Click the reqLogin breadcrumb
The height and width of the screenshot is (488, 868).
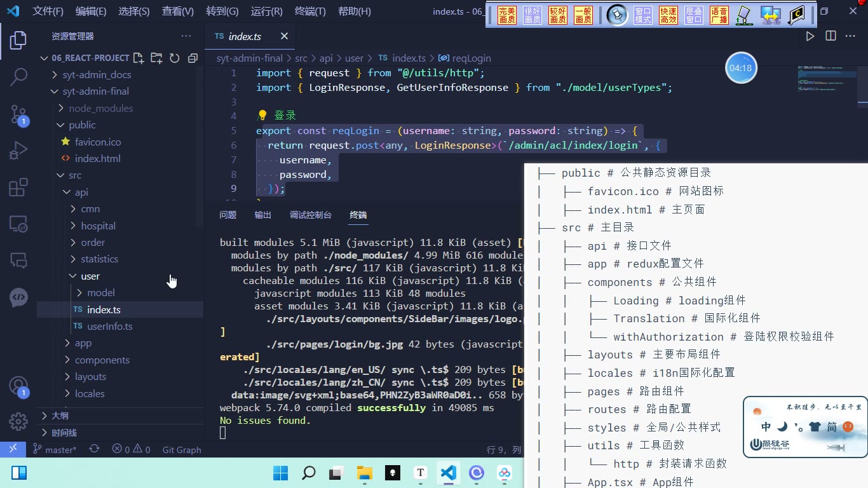point(465,58)
